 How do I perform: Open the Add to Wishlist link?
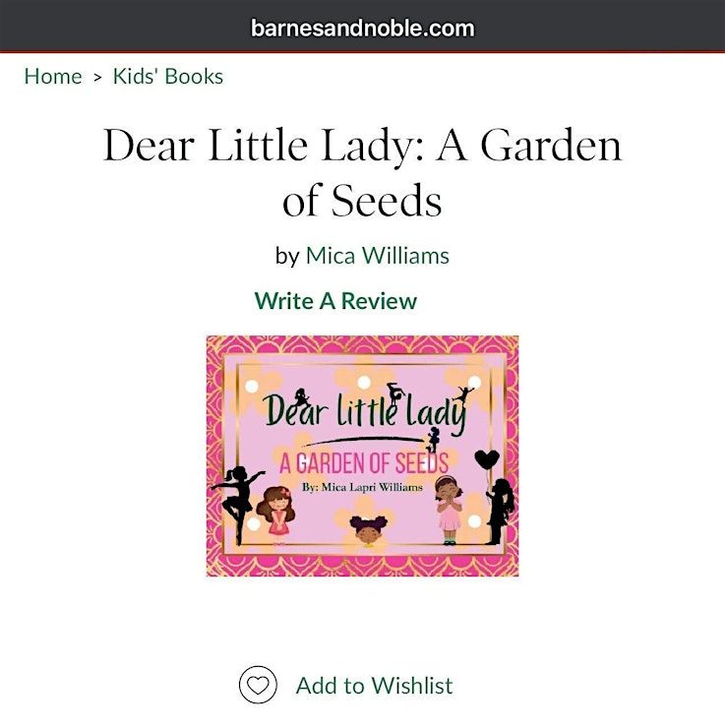point(374,686)
